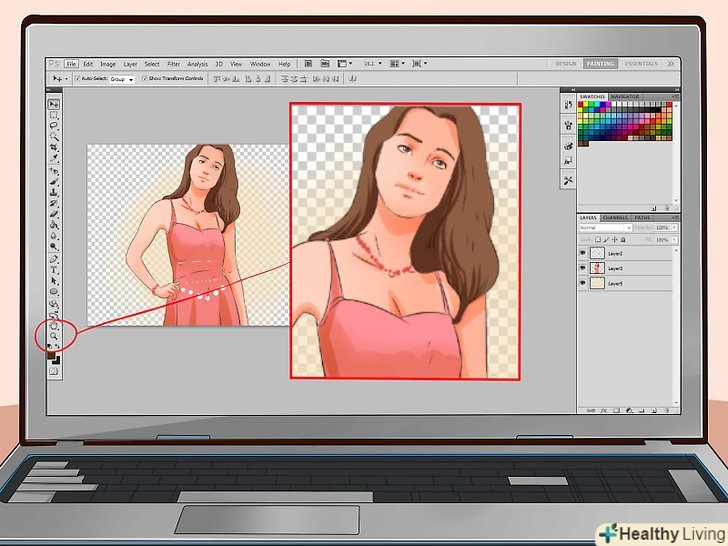Open the Filter menu
The height and width of the screenshot is (546, 728).
tap(174, 64)
